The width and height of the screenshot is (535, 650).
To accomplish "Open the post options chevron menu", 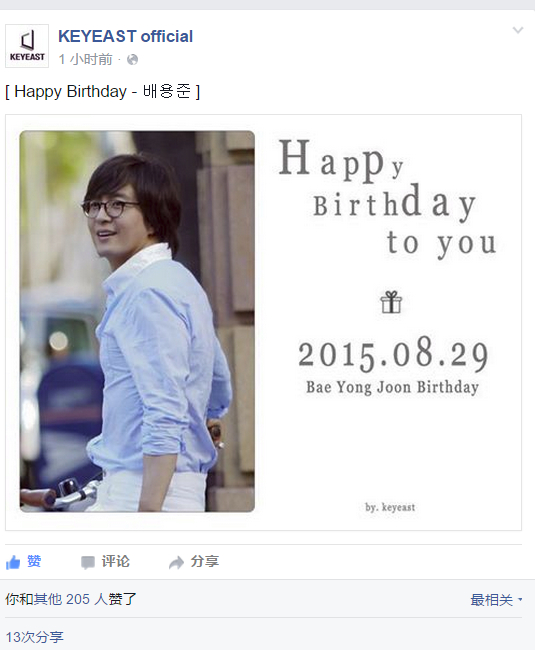I will 518,30.
